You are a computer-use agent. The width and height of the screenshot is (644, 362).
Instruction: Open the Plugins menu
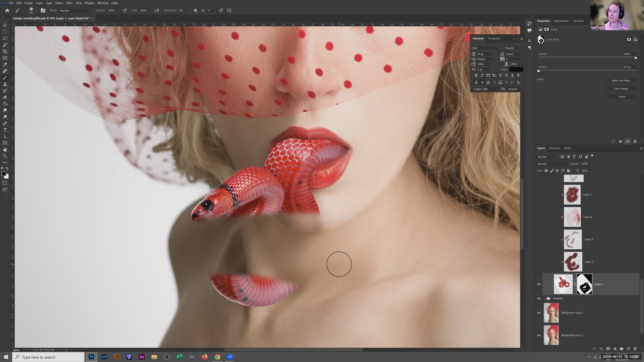pos(89,3)
